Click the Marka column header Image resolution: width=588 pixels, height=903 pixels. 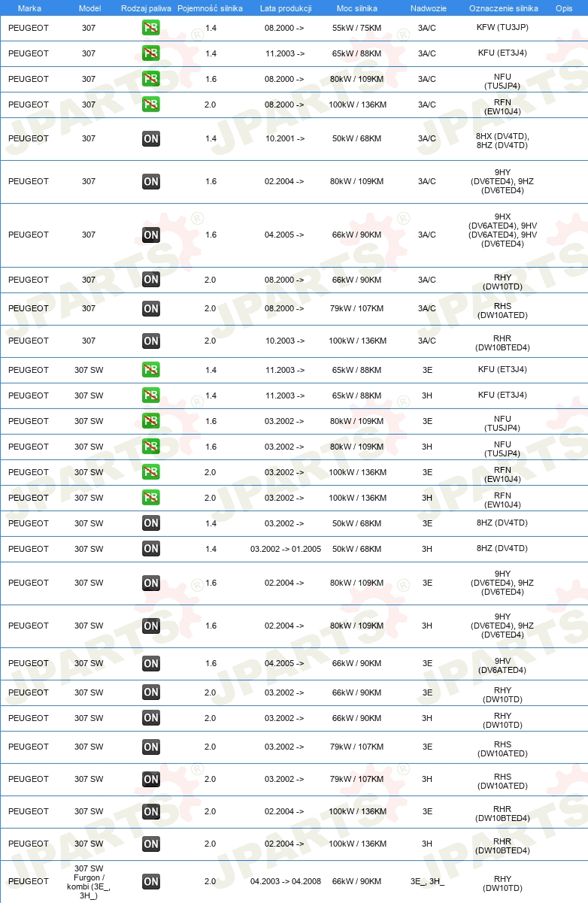[29, 8]
